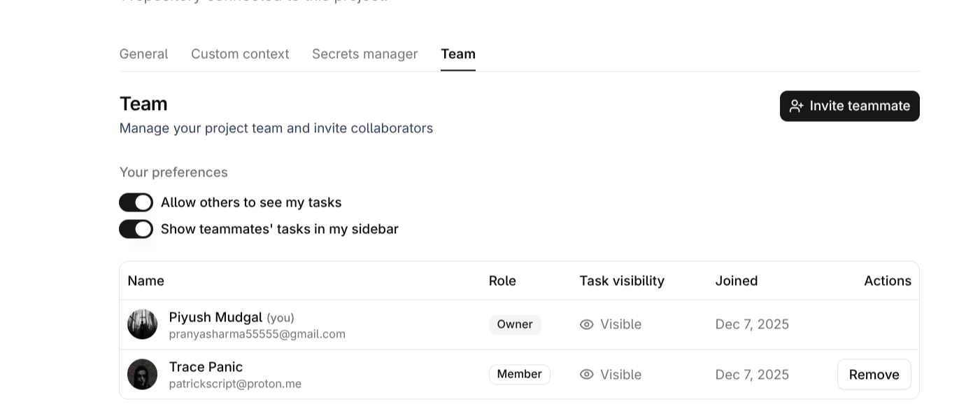Click the Joined column header

736,281
